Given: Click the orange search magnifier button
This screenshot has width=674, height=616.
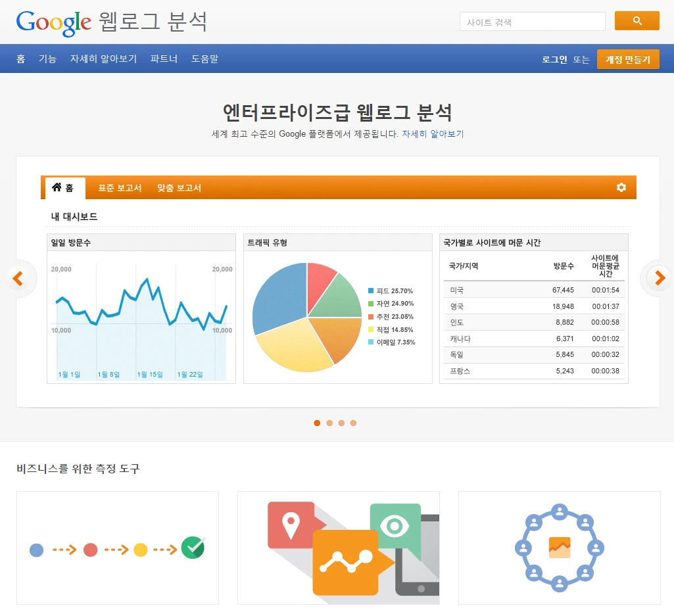Looking at the screenshot, I should pyautogui.click(x=637, y=20).
